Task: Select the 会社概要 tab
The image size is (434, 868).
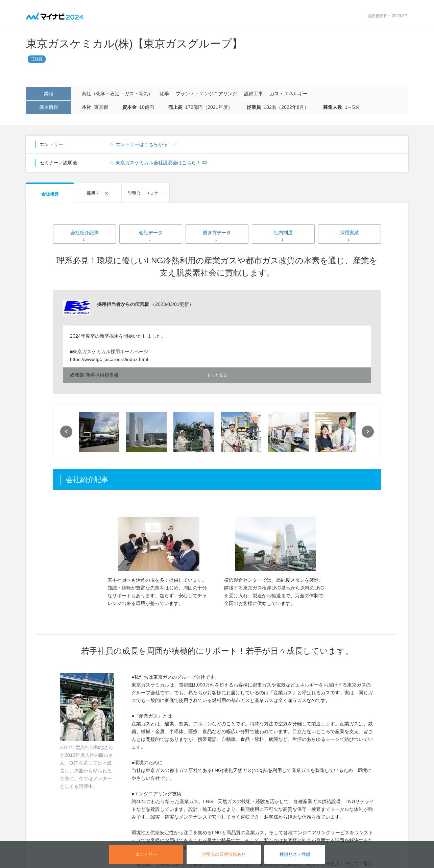Action: coord(50,193)
